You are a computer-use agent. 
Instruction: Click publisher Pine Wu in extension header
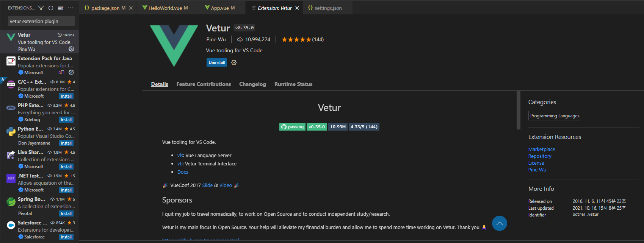coord(216,39)
